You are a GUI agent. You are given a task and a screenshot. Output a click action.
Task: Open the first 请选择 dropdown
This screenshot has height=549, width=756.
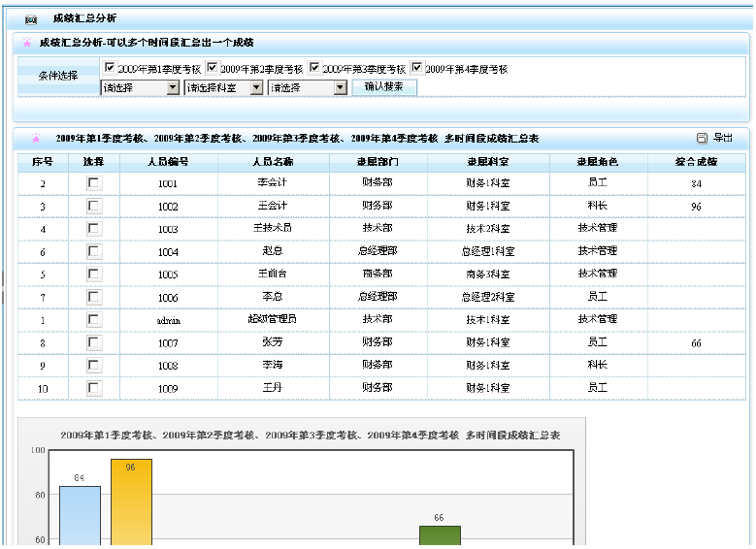[141, 87]
